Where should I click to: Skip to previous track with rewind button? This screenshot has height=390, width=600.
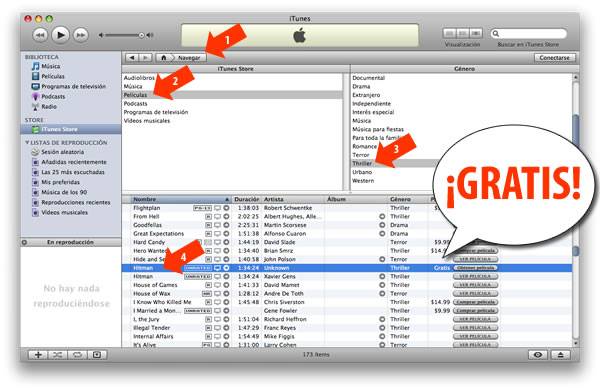click(40, 35)
